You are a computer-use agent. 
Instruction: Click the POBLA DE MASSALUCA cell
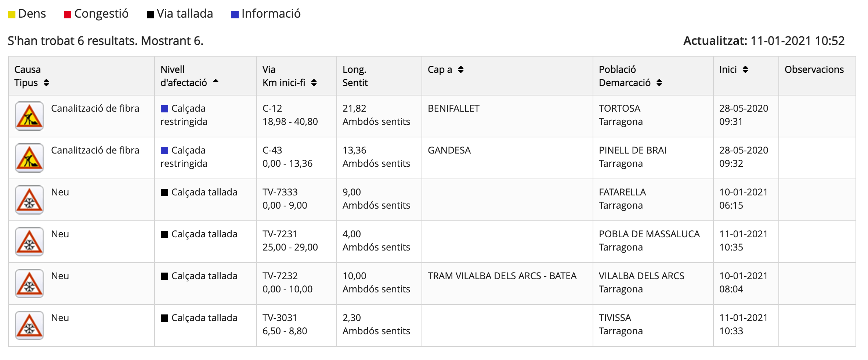pyautogui.click(x=649, y=234)
